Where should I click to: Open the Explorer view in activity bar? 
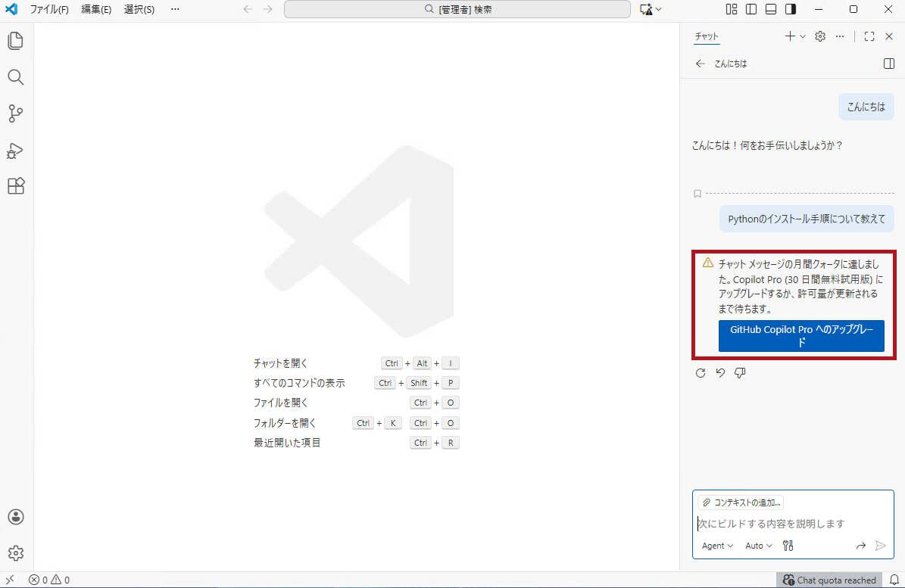[x=16, y=41]
